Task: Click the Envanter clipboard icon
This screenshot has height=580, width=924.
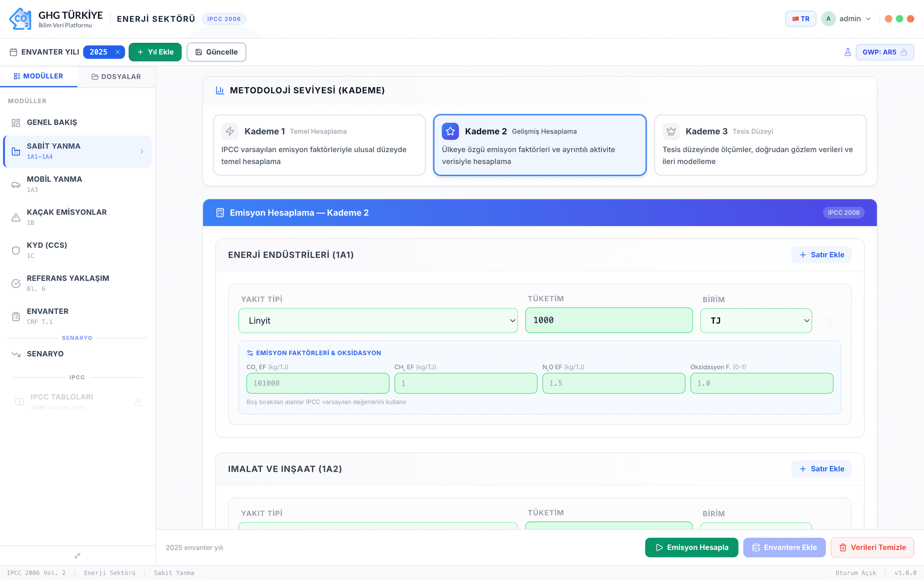Action: 16,317
